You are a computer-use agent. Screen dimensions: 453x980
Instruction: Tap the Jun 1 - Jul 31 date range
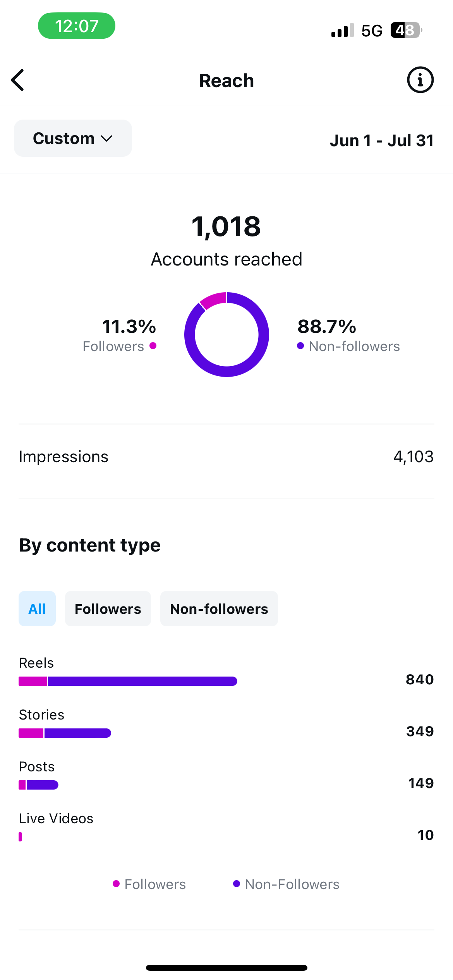[381, 140]
